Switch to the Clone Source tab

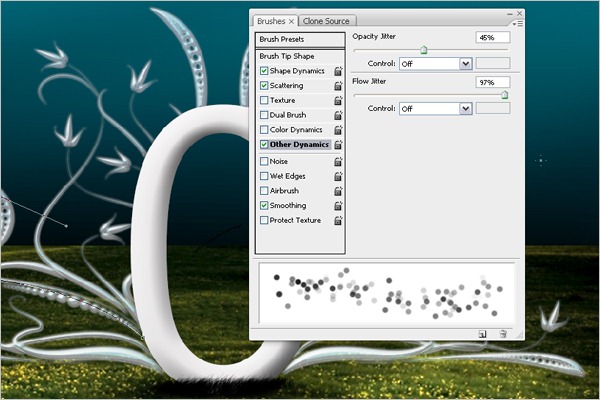328,20
